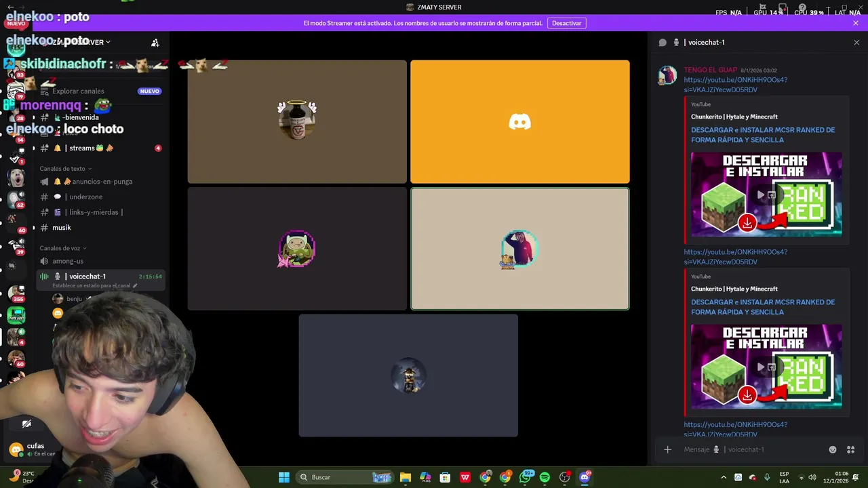Viewport: 868px width, 488px height.
Task: Open the second youtu.be link
Action: pos(735,257)
